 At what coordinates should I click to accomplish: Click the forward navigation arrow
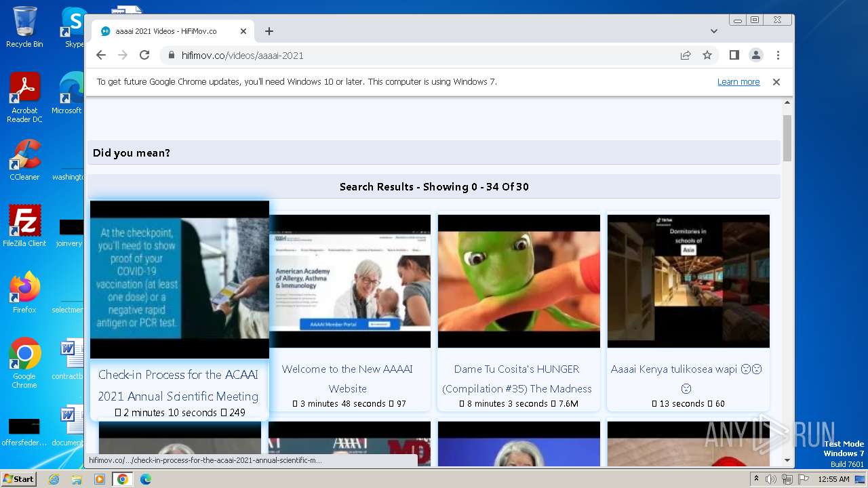[x=123, y=56]
